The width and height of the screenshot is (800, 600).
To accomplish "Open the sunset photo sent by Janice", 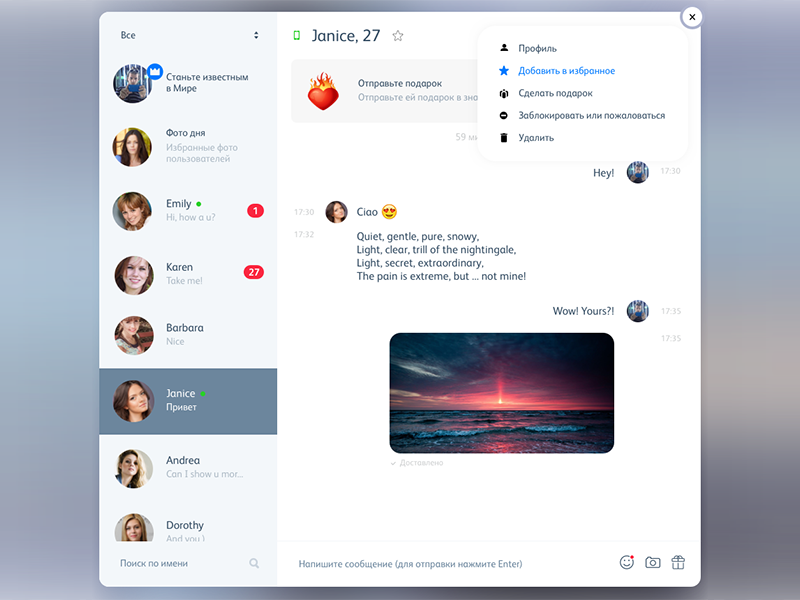I will click(500, 392).
